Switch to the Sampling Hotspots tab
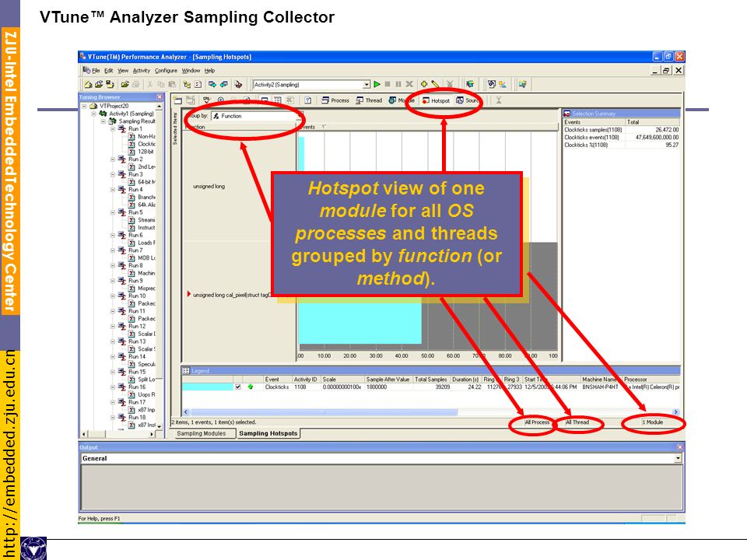The width and height of the screenshot is (747, 560). tap(268, 433)
